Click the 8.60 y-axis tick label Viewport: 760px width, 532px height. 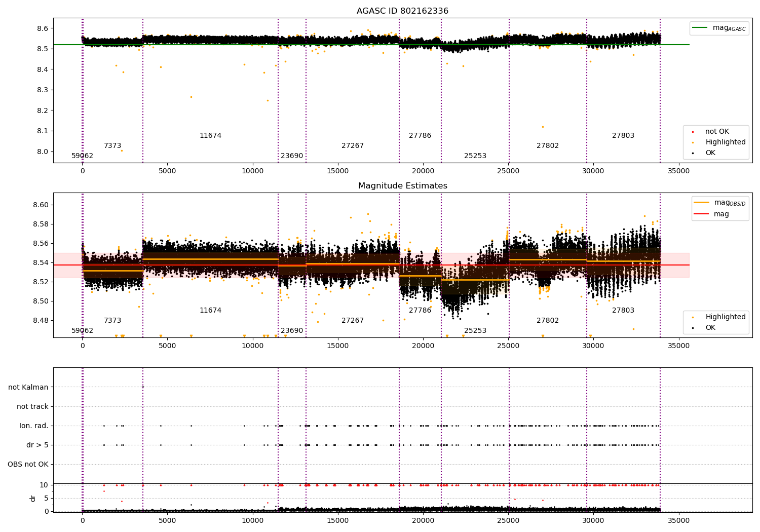pos(41,205)
